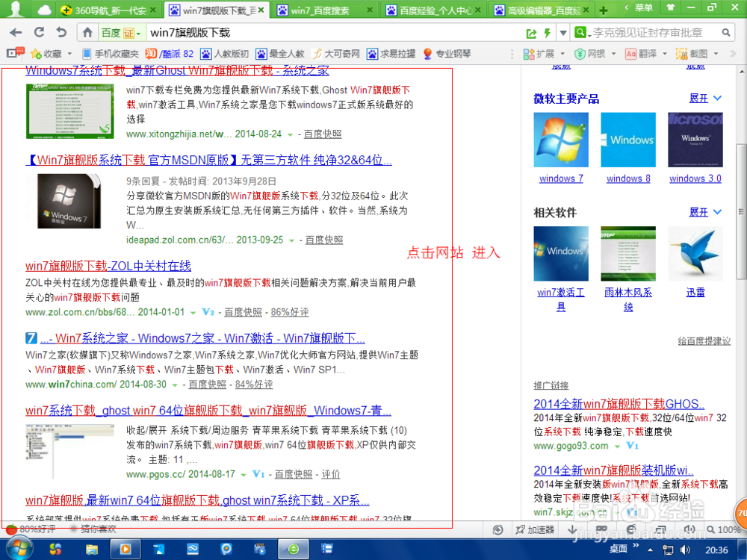747x560 pixels.
Task: Open the search engine selector dropdown
Action: pyautogui.click(x=582, y=32)
